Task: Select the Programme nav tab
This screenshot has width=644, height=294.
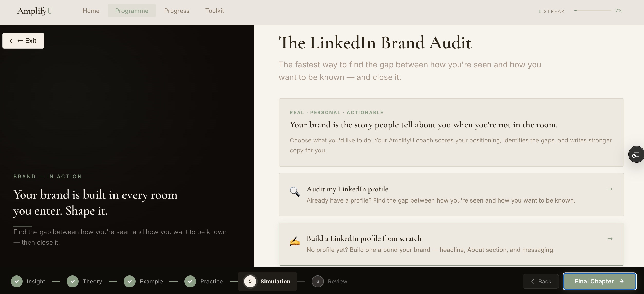Action: click(x=132, y=11)
